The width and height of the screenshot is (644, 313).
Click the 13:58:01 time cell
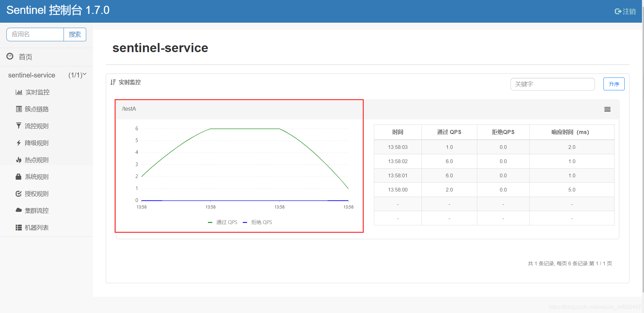coord(398,176)
